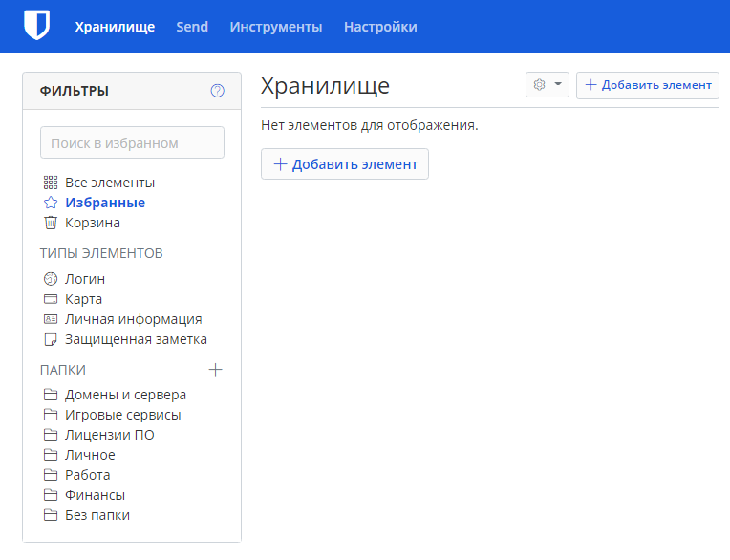Click the Личная информация ID icon
The image size is (730, 560).
click(51, 319)
